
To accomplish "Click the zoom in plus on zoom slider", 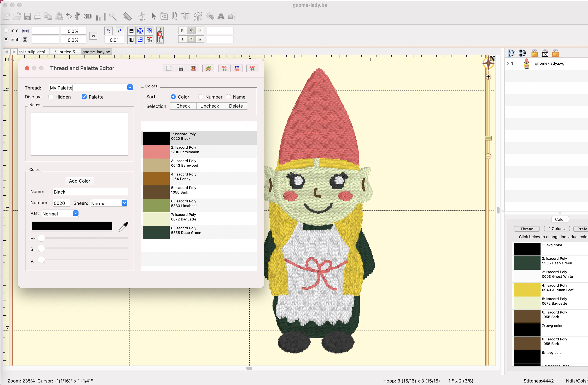I will tap(488, 77).
